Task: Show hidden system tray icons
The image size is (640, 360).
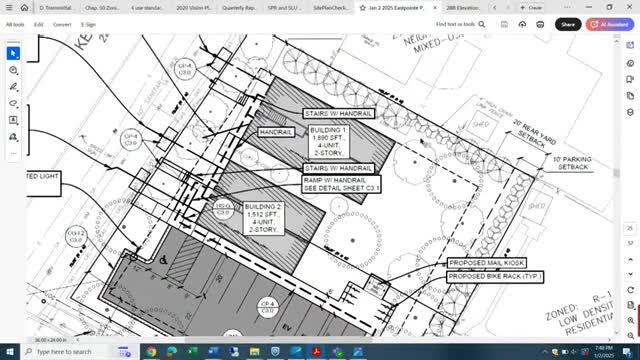Action: pos(544,351)
